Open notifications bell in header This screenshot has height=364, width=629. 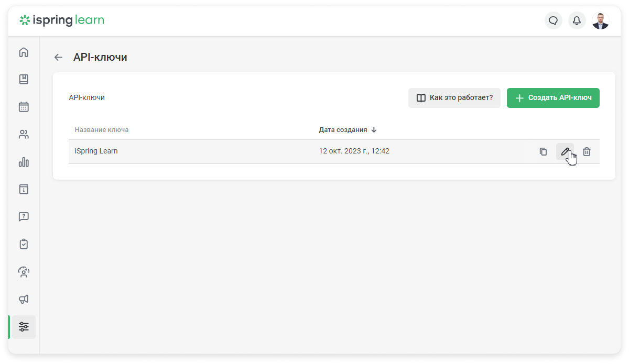[x=577, y=20]
